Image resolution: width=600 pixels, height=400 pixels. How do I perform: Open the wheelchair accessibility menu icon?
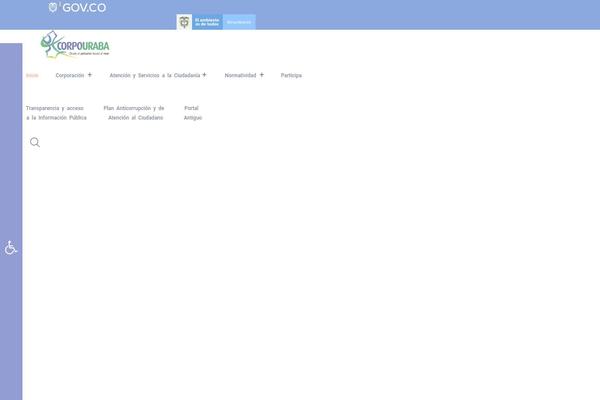tap(11, 248)
